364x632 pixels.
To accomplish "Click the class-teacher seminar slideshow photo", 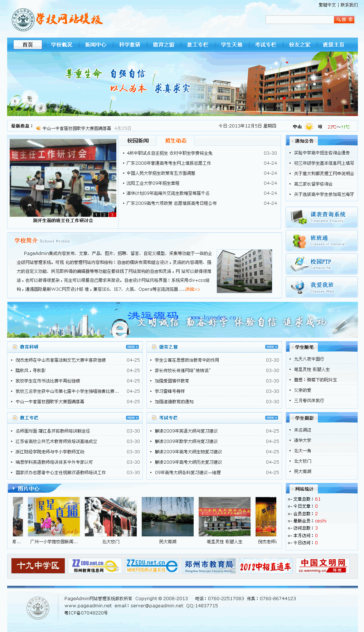I will point(63,178).
